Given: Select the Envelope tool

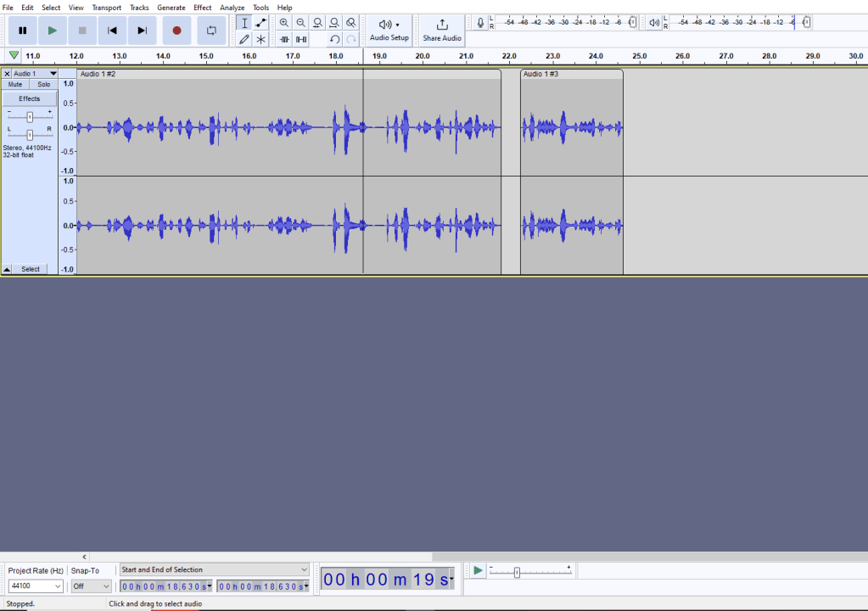Looking at the screenshot, I should coord(260,23).
